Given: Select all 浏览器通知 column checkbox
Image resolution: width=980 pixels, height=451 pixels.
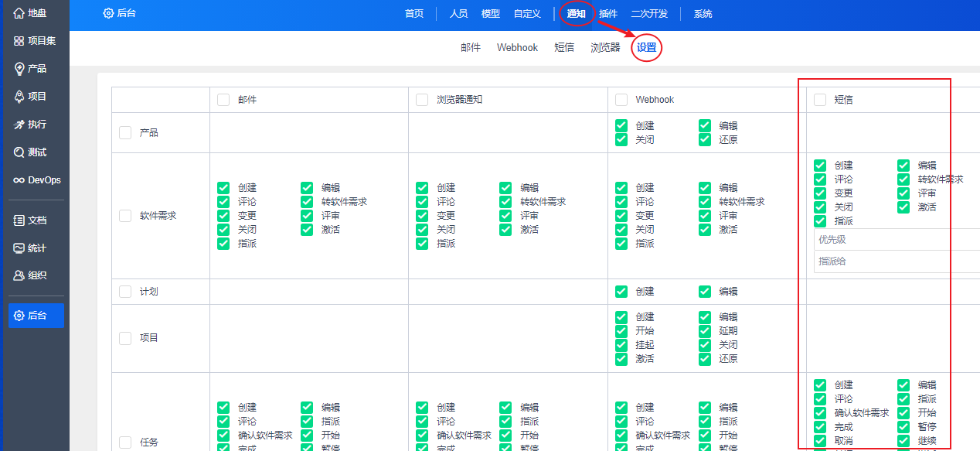Looking at the screenshot, I should [422, 100].
